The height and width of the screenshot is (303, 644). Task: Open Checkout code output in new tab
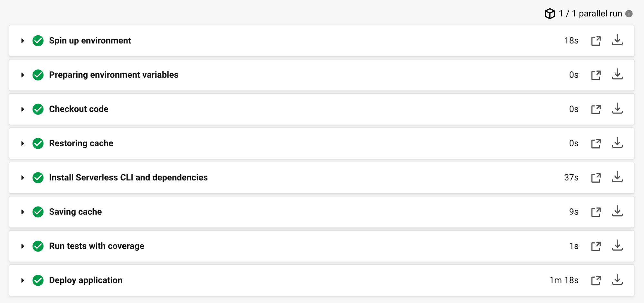tap(596, 109)
